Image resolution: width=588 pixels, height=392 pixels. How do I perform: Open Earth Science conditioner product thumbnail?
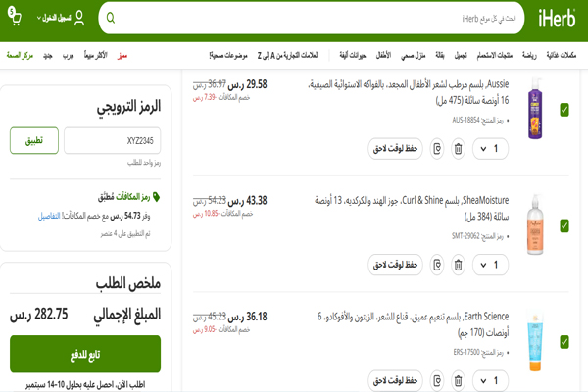point(535,341)
